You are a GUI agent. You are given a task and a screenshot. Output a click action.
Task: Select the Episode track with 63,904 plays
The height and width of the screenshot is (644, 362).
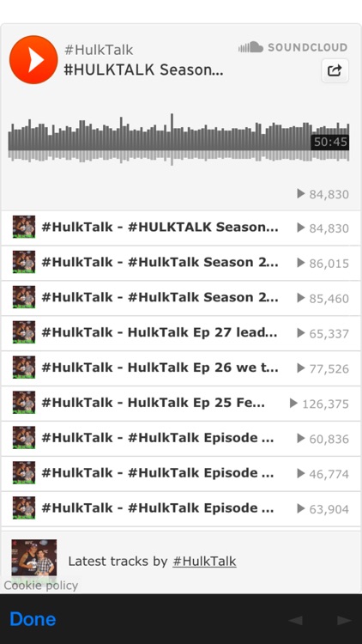point(181,508)
